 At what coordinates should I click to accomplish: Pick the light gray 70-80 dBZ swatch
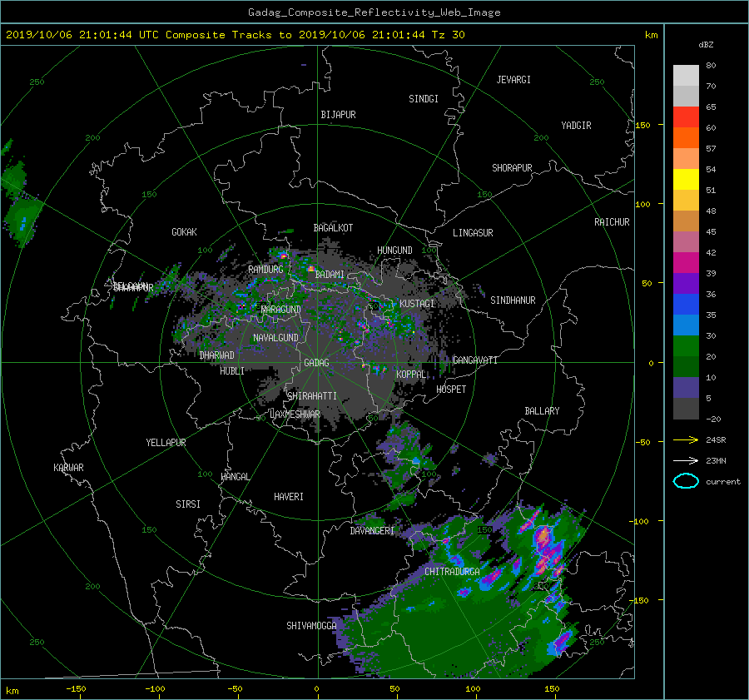tap(686, 75)
